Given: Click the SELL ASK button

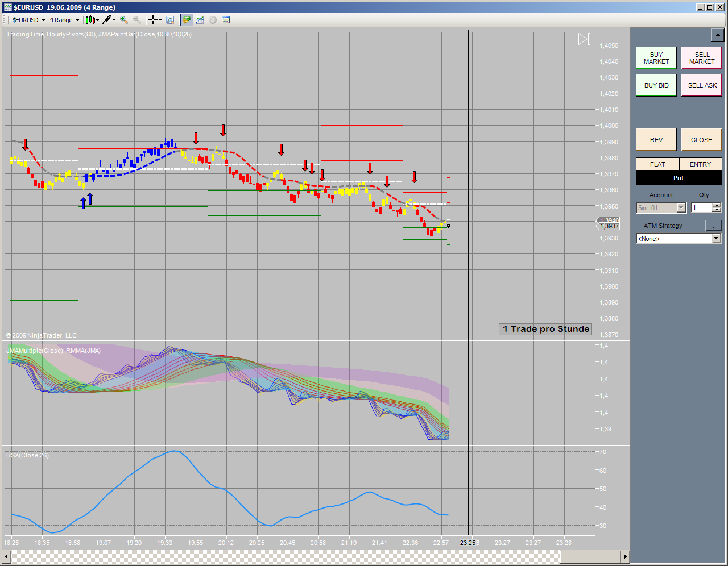Looking at the screenshot, I should (x=702, y=85).
